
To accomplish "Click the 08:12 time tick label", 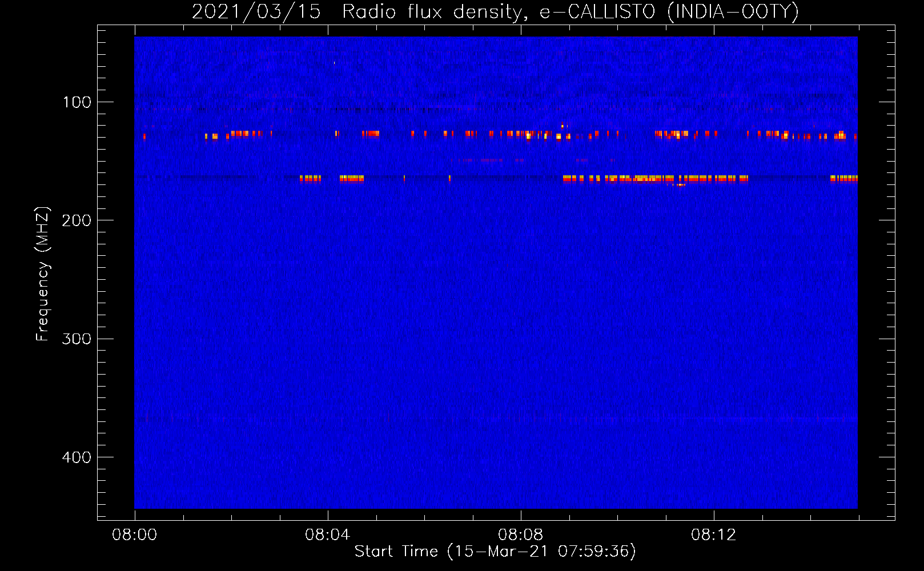I will (714, 535).
